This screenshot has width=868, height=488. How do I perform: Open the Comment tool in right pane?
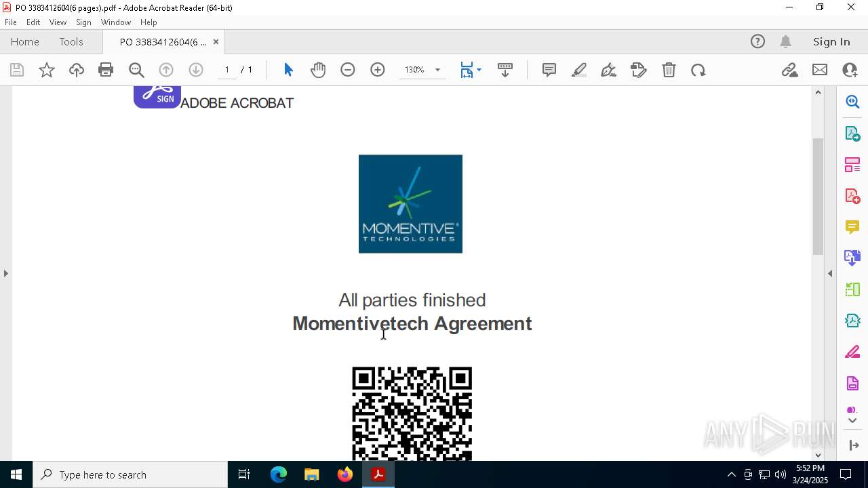852,226
